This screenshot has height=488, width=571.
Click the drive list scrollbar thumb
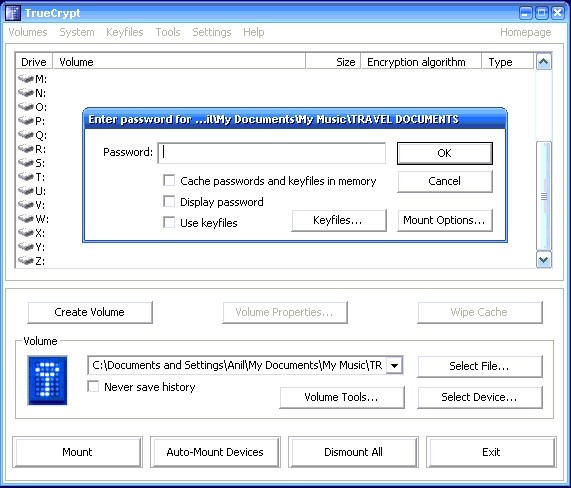point(544,196)
